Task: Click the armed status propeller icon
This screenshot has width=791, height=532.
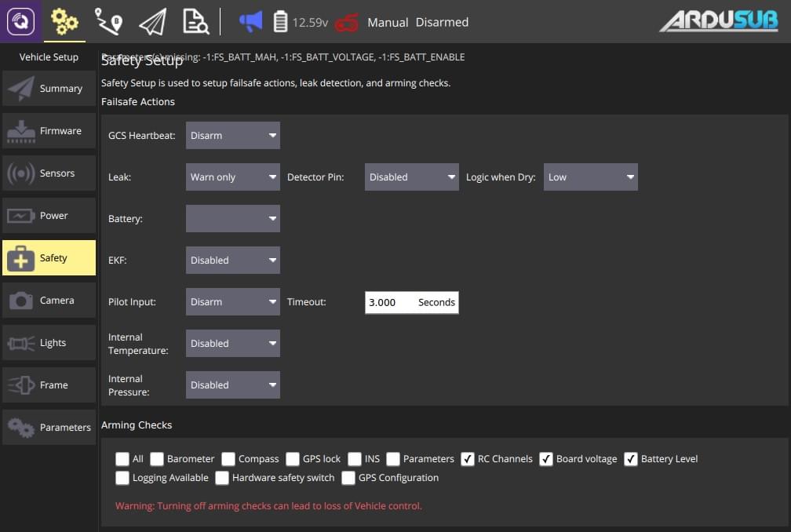Action: (348, 22)
